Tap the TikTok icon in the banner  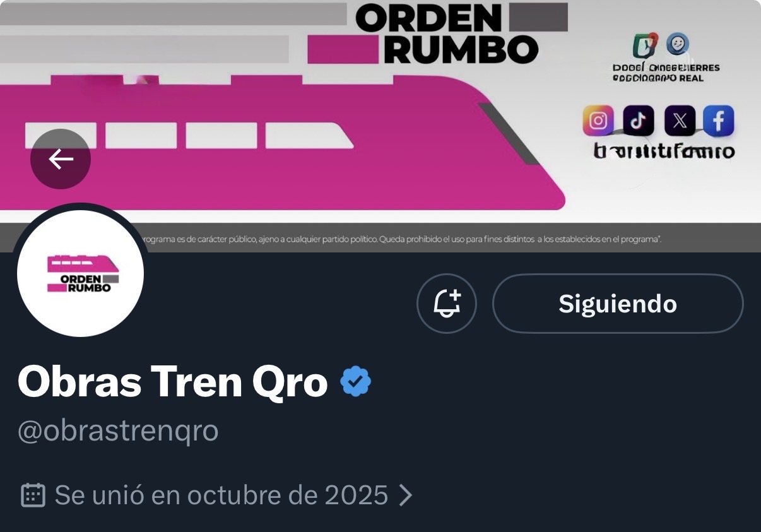[639, 121]
